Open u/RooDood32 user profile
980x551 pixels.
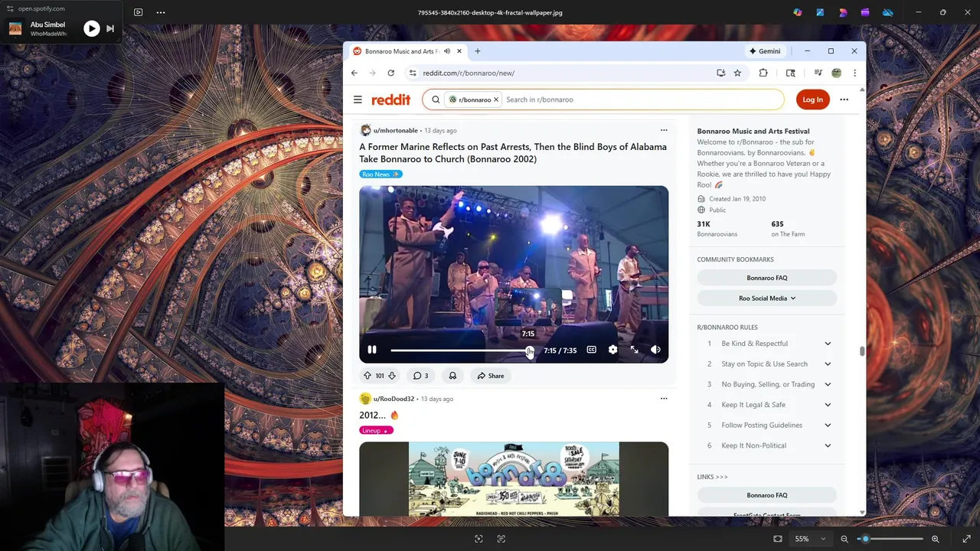click(x=394, y=399)
